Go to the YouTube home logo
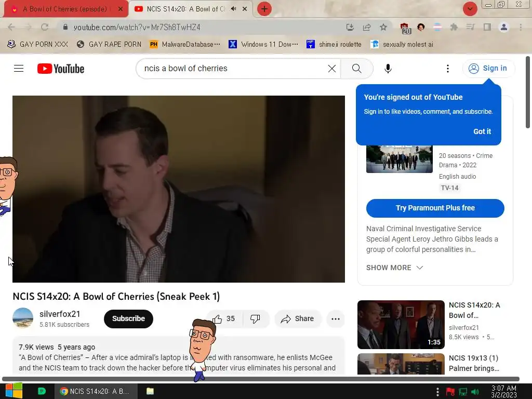The height and width of the screenshot is (399, 532). click(61, 69)
